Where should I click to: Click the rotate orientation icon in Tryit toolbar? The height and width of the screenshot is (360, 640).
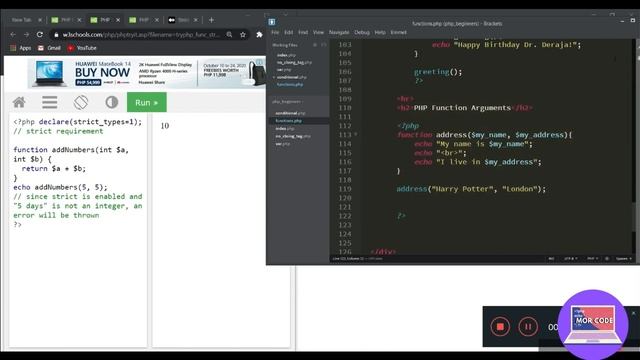click(x=81, y=102)
